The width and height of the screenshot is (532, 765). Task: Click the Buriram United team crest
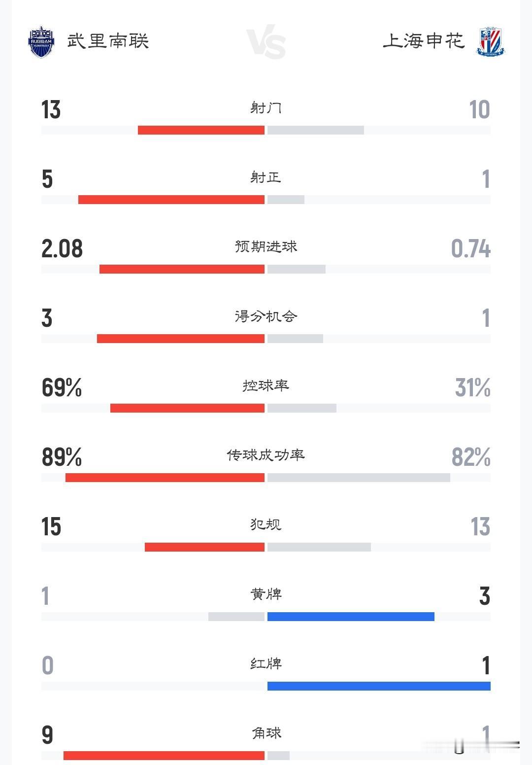click(41, 42)
